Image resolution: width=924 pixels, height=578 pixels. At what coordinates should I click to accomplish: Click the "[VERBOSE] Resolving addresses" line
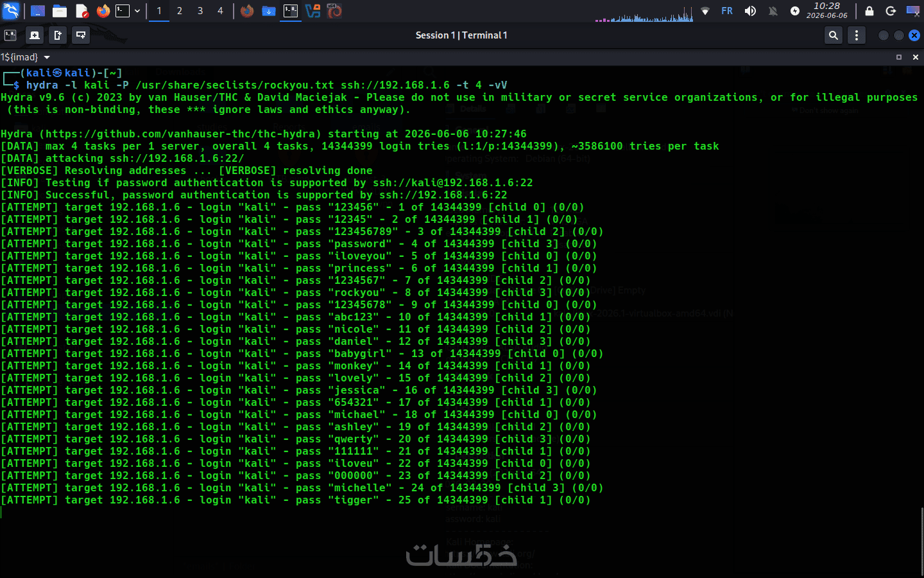tap(187, 171)
